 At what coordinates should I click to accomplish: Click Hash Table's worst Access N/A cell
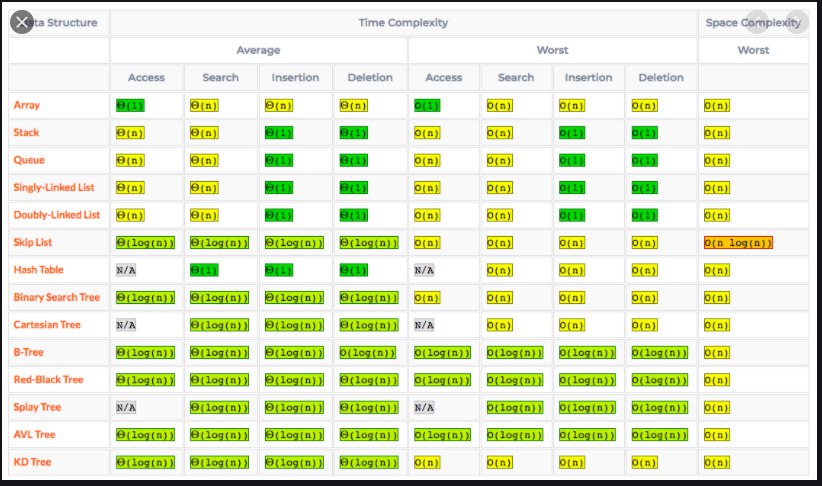tap(424, 270)
